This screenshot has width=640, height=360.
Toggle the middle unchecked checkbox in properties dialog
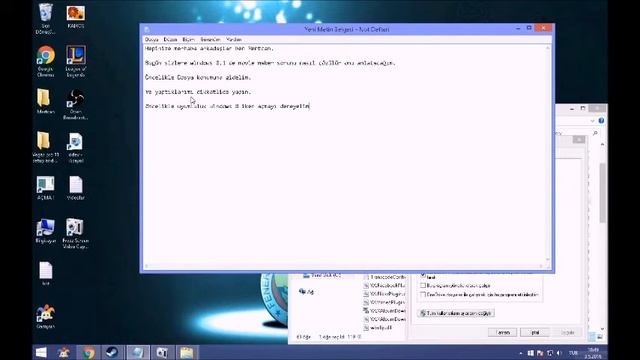pos(423,285)
